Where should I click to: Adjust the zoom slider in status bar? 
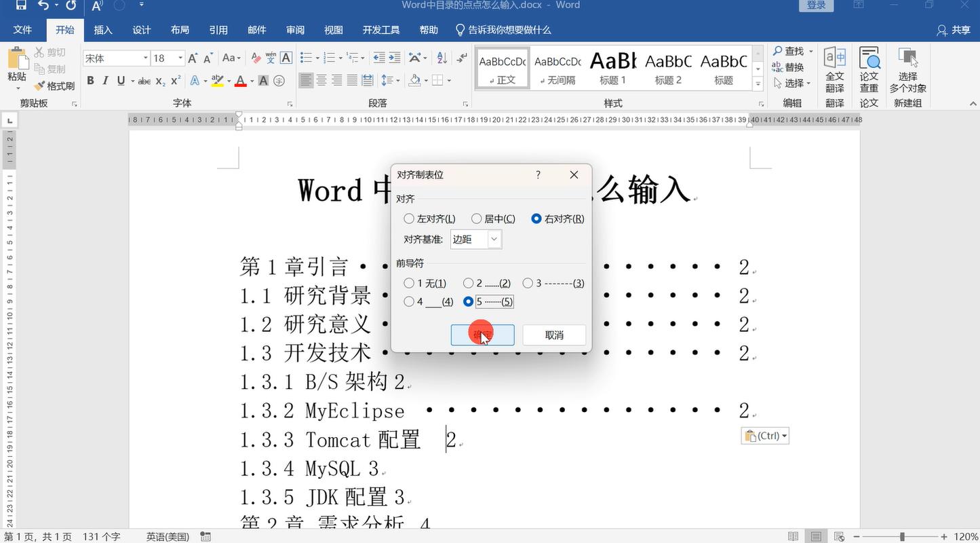(902, 536)
